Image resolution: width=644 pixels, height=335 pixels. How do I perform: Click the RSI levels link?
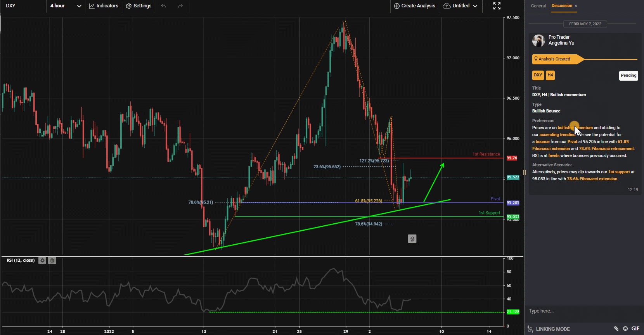pos(554,155)
